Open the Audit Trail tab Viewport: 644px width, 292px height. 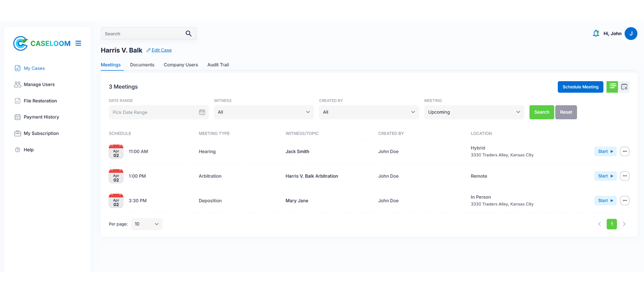click(x=218, y=65)
